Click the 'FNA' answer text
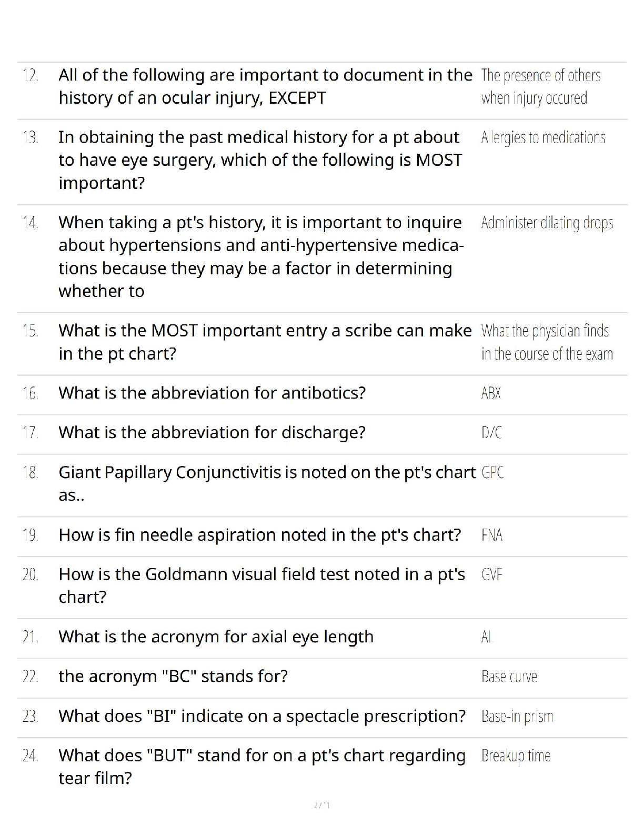Image resolution: width=644 pixels, height=834 pixels. [492, 535]
